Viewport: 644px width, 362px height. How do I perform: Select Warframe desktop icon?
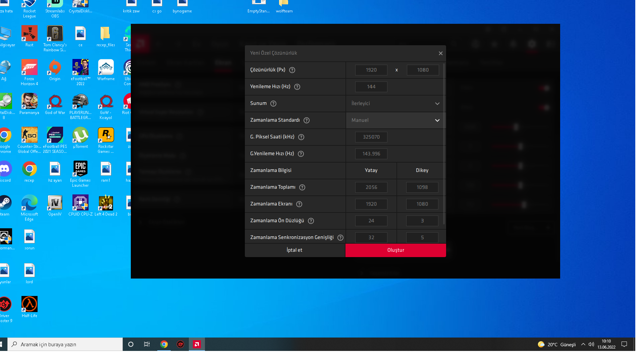[x=106, y=70]
